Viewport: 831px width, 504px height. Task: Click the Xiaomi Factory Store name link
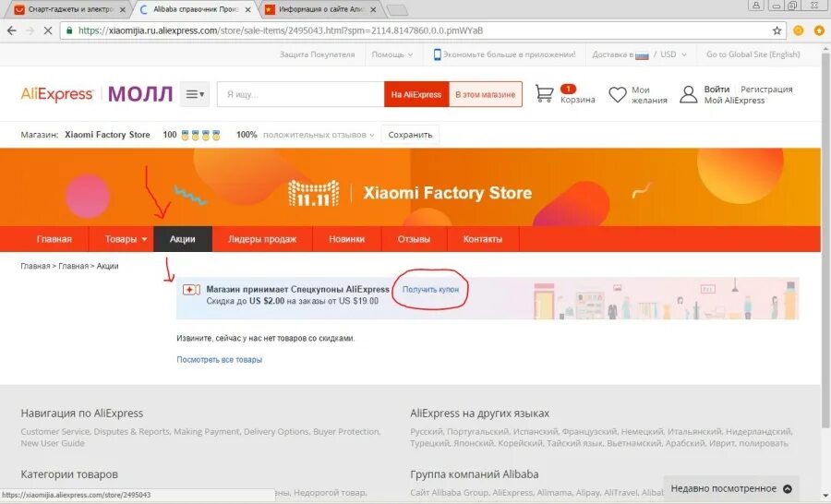point(107,135)
